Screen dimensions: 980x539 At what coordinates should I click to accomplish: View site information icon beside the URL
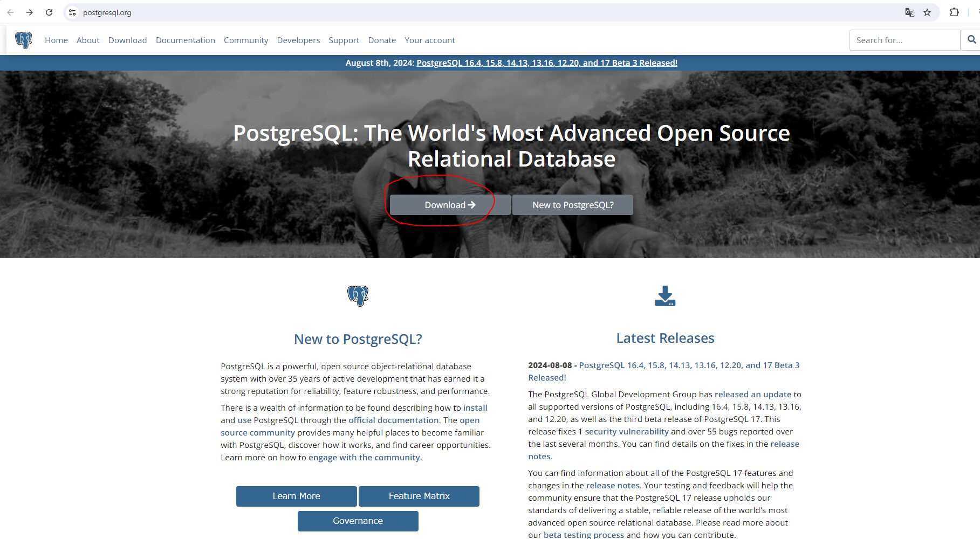pos(72,12)
